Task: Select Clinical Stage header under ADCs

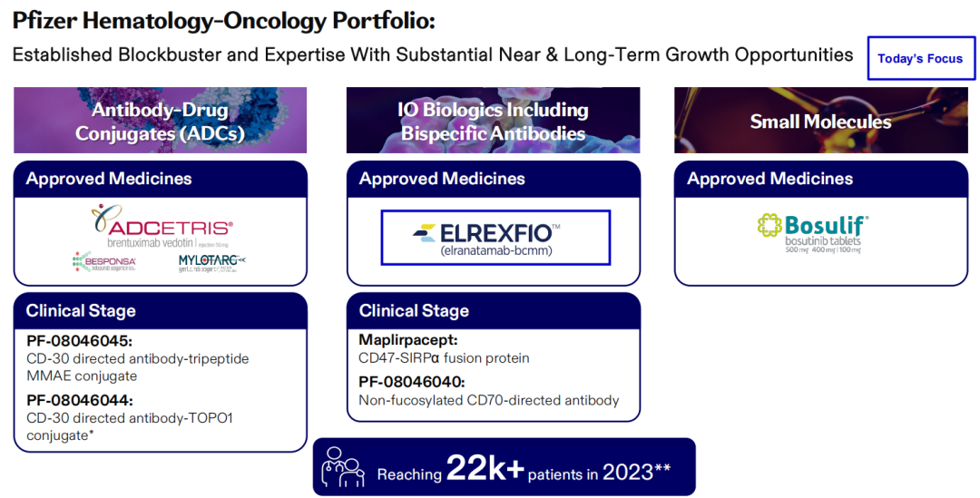Action: 81,310
